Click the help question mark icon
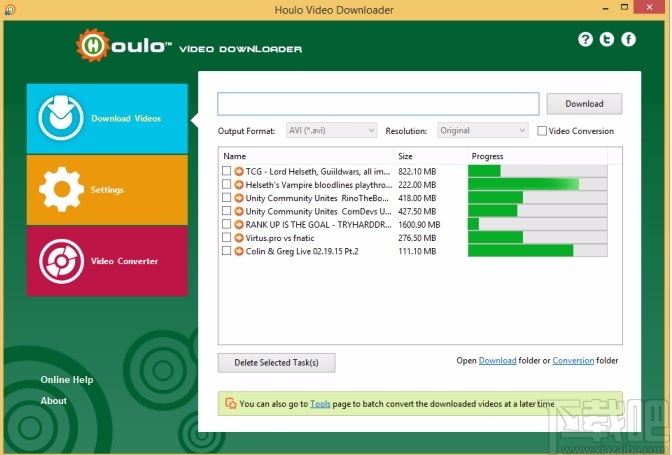The width and height of the screenshot is (672, 455). click(x=585, y=39)
